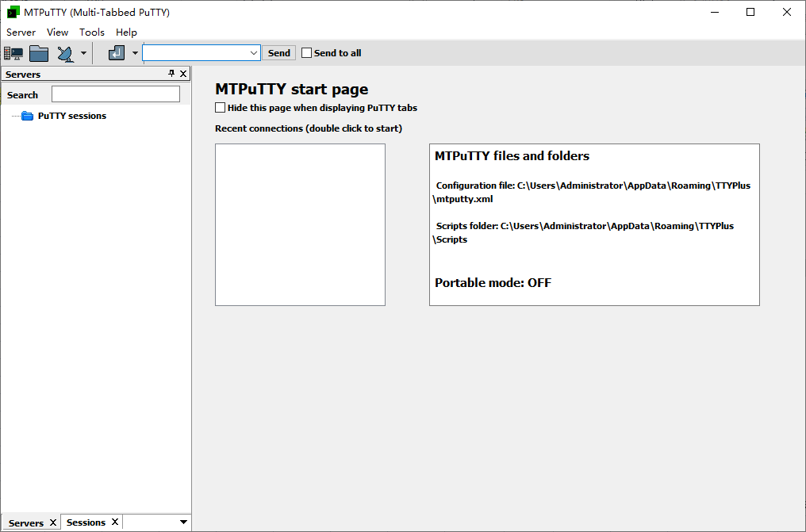Close the Sessions bottom tab
The height and width of the screenshot is (532, 806).
click(115, 522)
